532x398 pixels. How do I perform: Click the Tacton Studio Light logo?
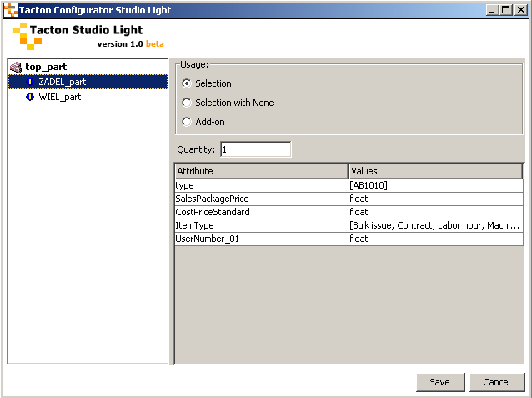click(27, 37)
